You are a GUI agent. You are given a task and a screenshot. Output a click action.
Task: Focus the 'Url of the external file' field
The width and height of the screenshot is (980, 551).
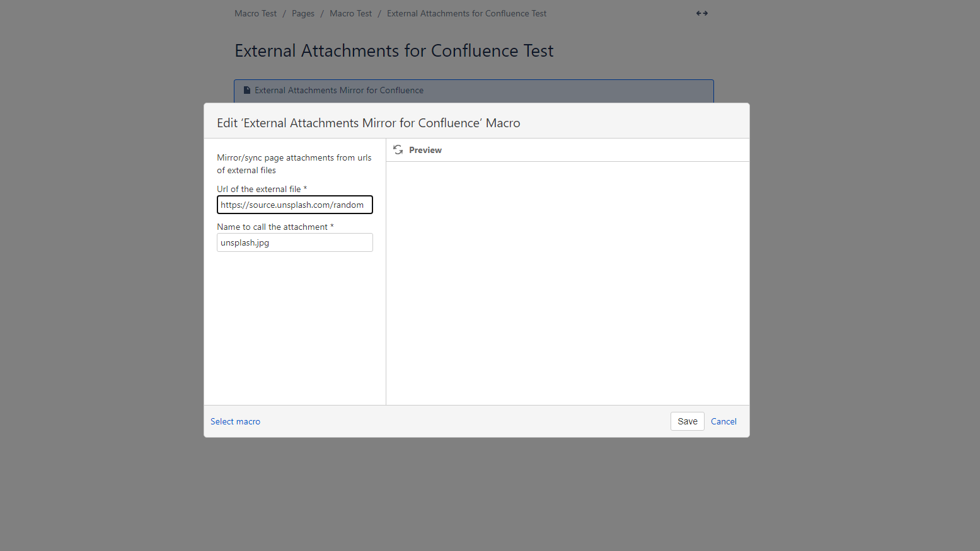tap(294, 205)
